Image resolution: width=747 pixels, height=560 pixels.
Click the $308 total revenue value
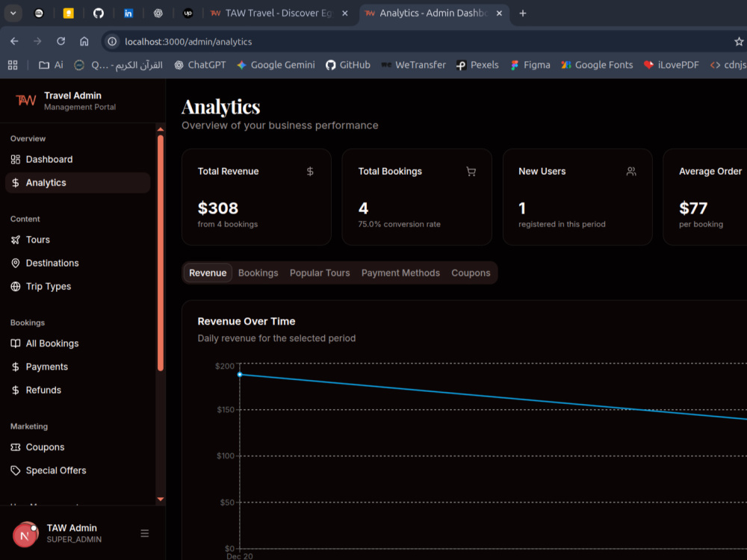(218, 208)
